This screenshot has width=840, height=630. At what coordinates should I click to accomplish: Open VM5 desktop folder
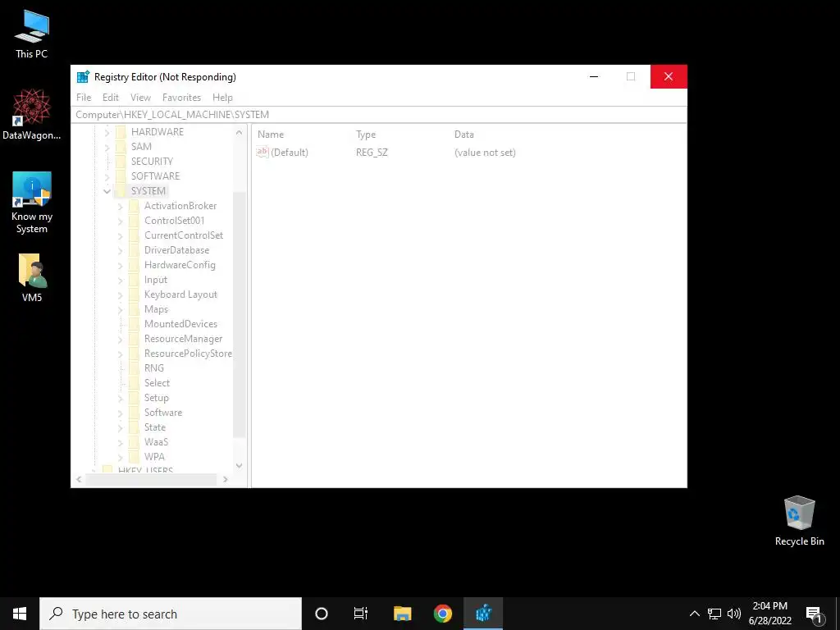coord(32,277)
